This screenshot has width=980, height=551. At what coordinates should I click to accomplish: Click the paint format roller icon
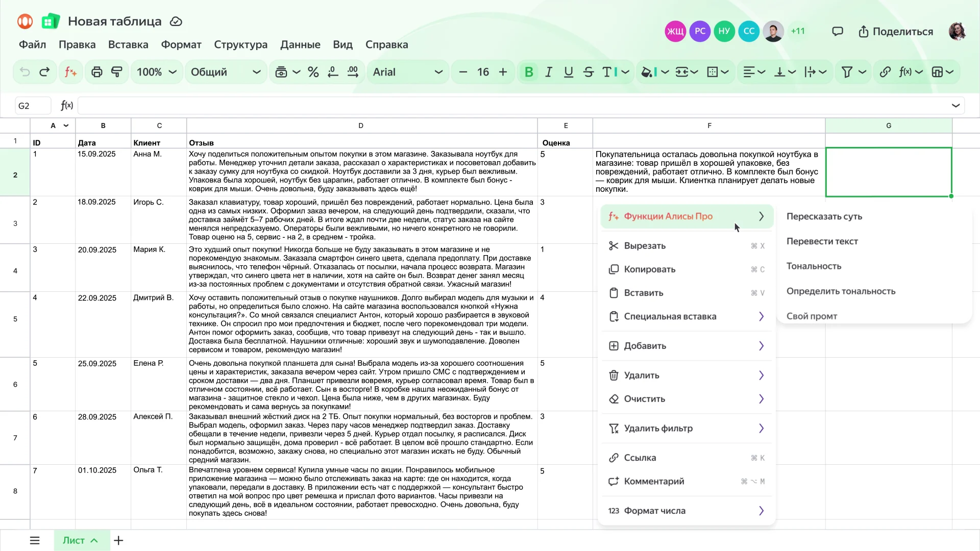pyautogui.click(x=117, y=72)
